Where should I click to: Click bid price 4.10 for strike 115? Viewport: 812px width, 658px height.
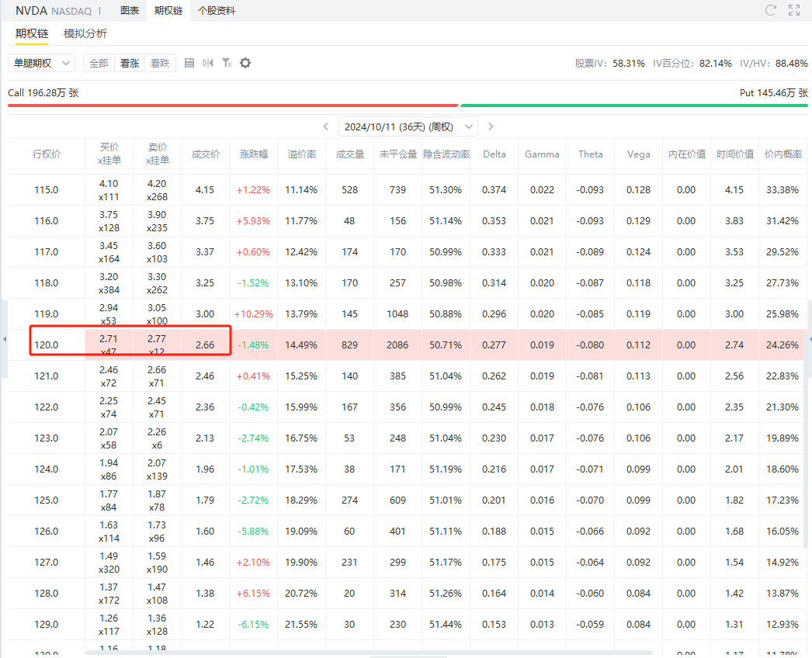[109, 183]
